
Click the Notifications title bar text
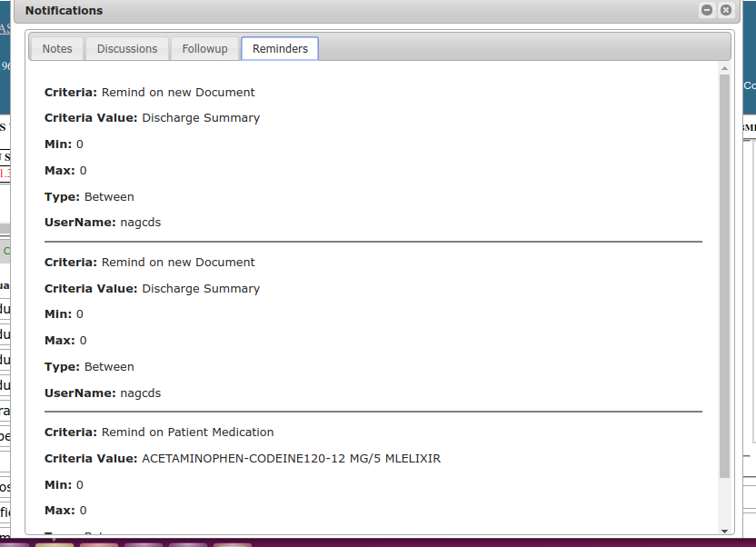tap(64, 11)
